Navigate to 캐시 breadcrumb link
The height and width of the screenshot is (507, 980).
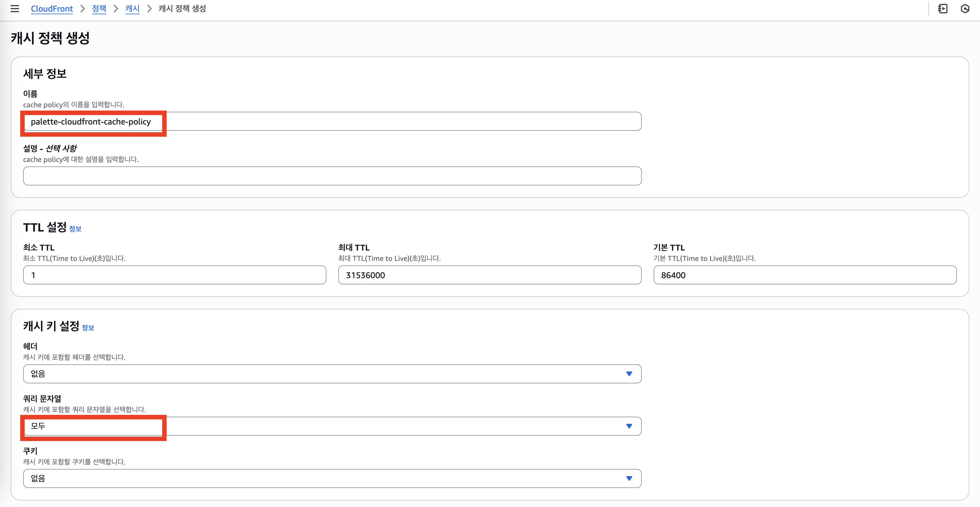[x=132, y=8]
